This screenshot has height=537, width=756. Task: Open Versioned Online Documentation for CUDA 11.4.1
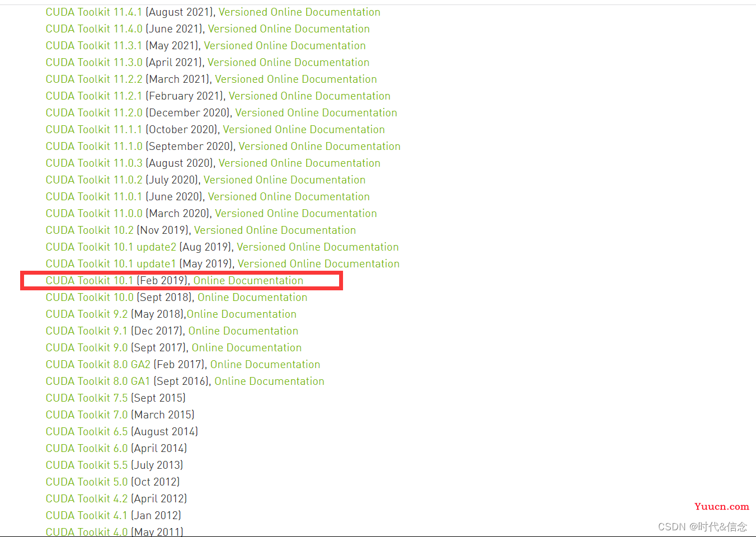tap(299, 12)
